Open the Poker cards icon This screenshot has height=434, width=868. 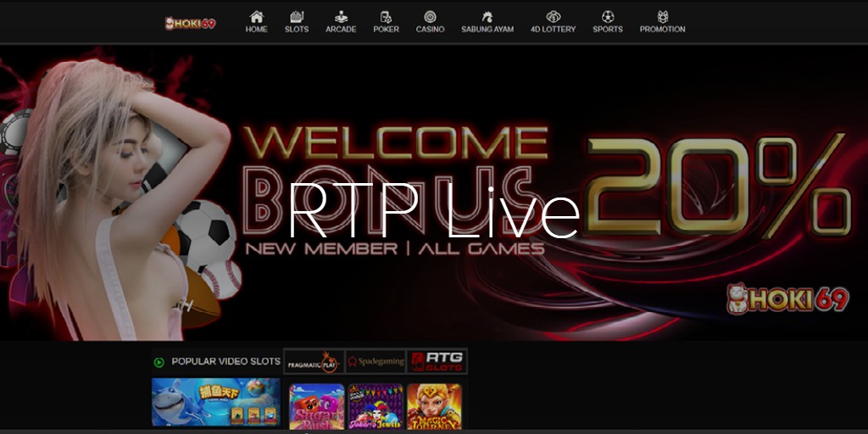[386, 17]
